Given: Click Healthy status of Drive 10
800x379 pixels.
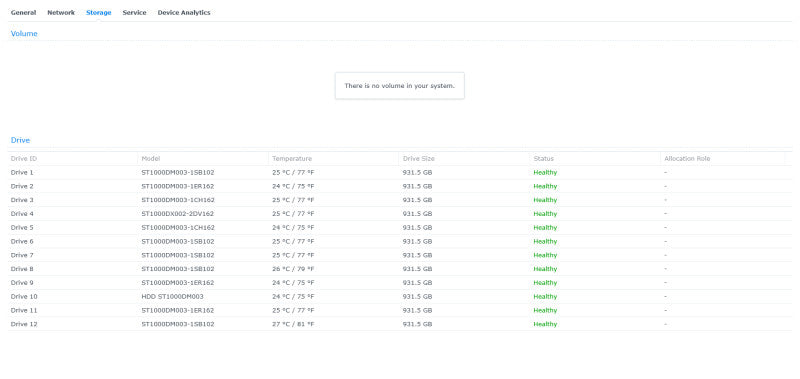Looking at the screenshot, I should [x=545, y=296].
